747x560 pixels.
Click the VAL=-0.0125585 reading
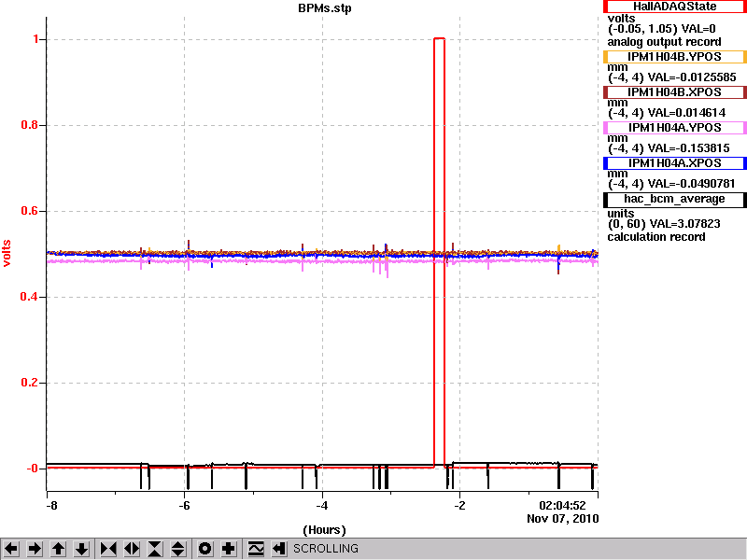692,77
